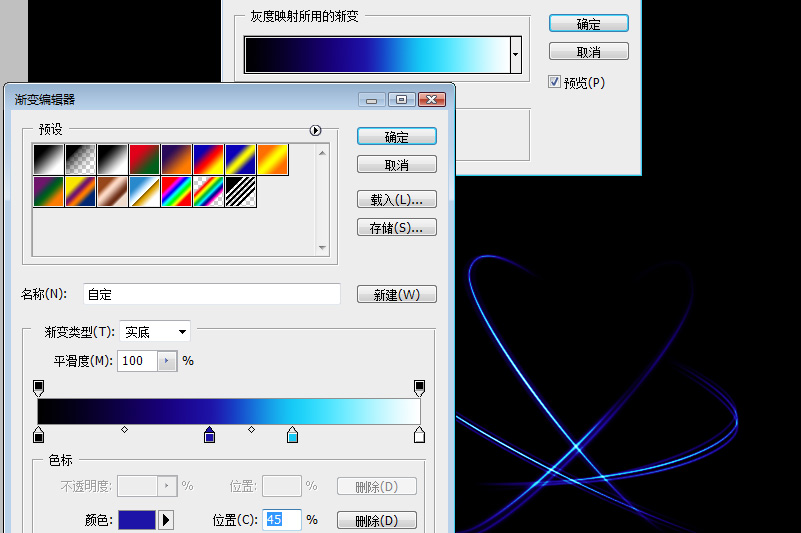
Task: Open the smoothness slider popup arrow
Action: pos(167,361)
